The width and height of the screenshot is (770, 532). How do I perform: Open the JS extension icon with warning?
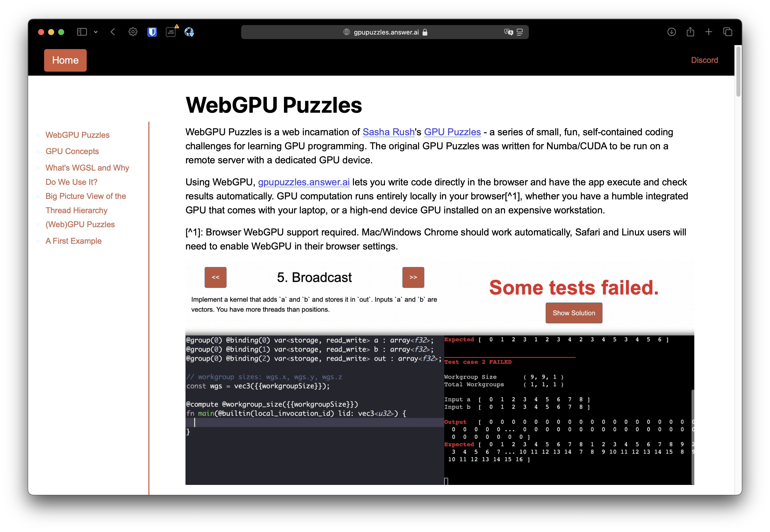[171, 32]
